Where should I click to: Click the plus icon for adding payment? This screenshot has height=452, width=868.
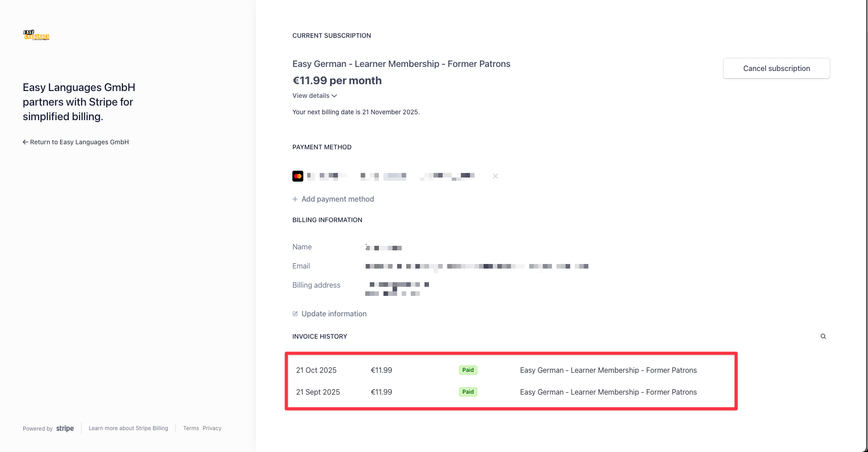pos(295,199)
